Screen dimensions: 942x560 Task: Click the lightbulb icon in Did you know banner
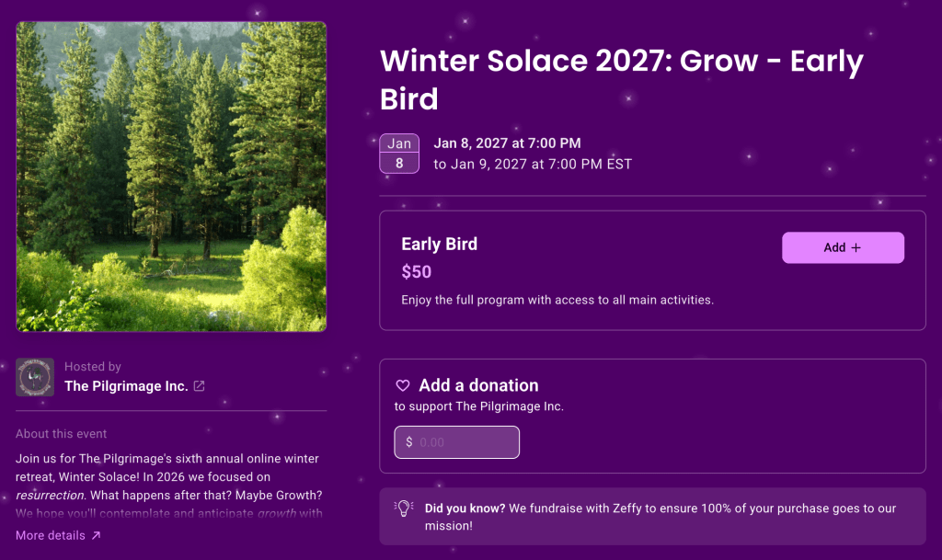404,509
